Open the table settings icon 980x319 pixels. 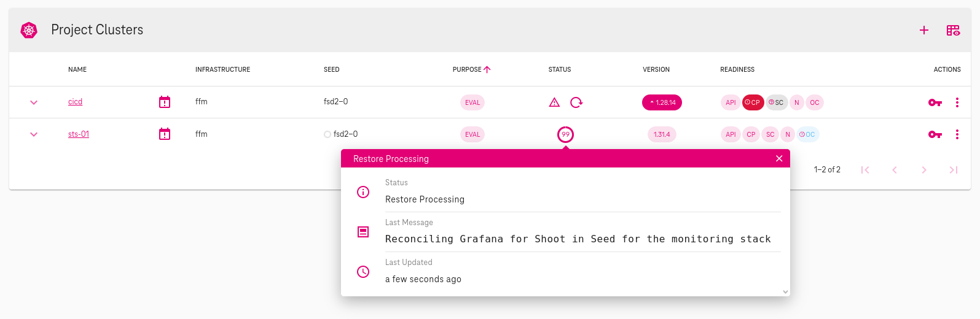953,30
